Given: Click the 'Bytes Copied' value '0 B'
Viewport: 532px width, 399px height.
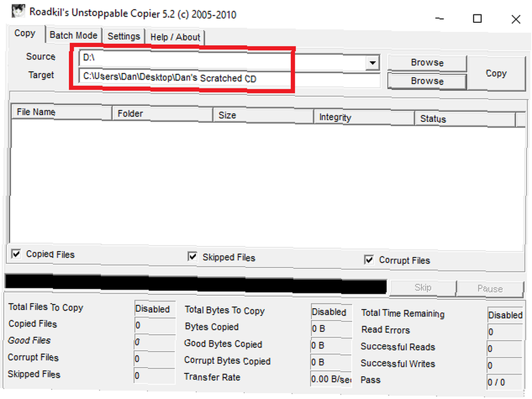Looking at the screenshot, I should coord(331,328).
